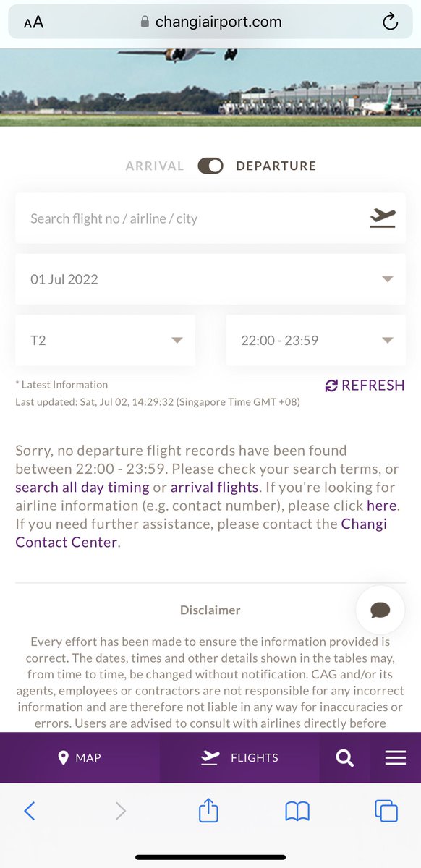
Task: Open the MAP tab in the bottom bar
Action: (80, 757)
